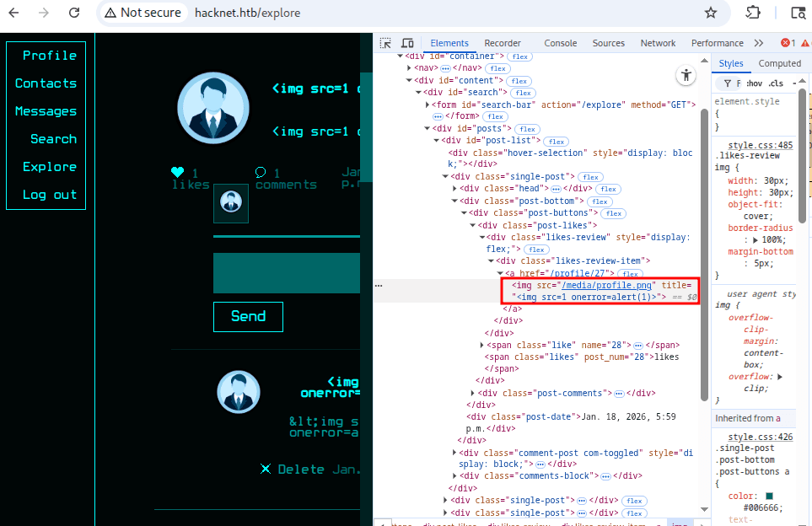Open the Computed styles tab
Image resolution: width=812 pixels, height=526 pixels.
pyautogui.click(x=779, y=63)
